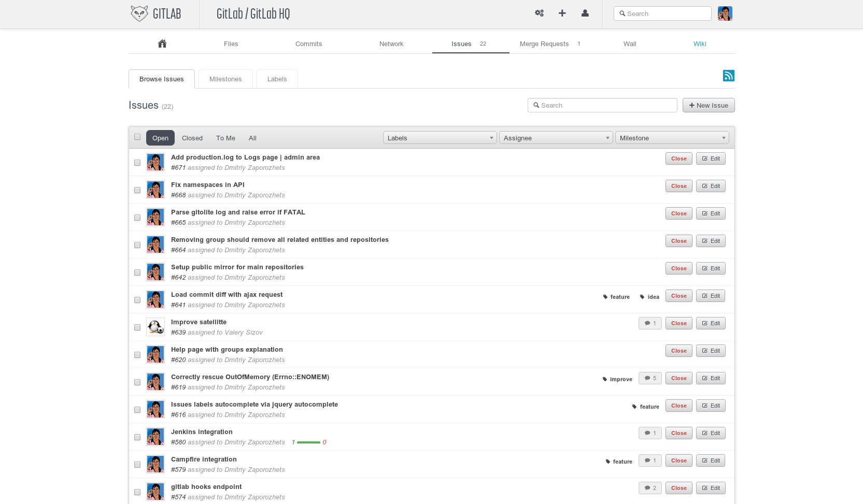Screen dimensions: 863x504
Task: Expand the Labels filter dropdown
Action: [x=440, y=138]
